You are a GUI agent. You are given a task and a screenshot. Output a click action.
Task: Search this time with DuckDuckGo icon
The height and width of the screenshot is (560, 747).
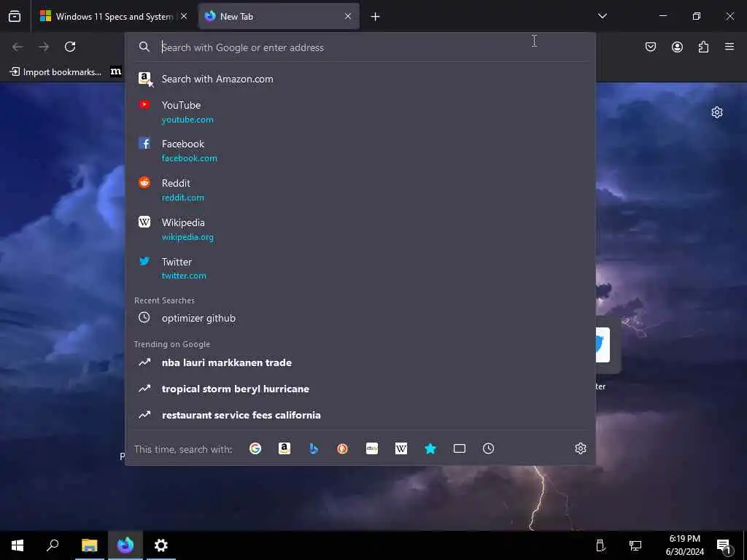click(343, 448)
